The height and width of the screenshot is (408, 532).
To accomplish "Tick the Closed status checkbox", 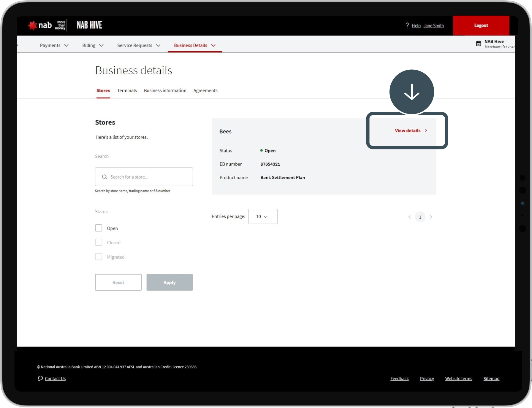I will 99,242.
